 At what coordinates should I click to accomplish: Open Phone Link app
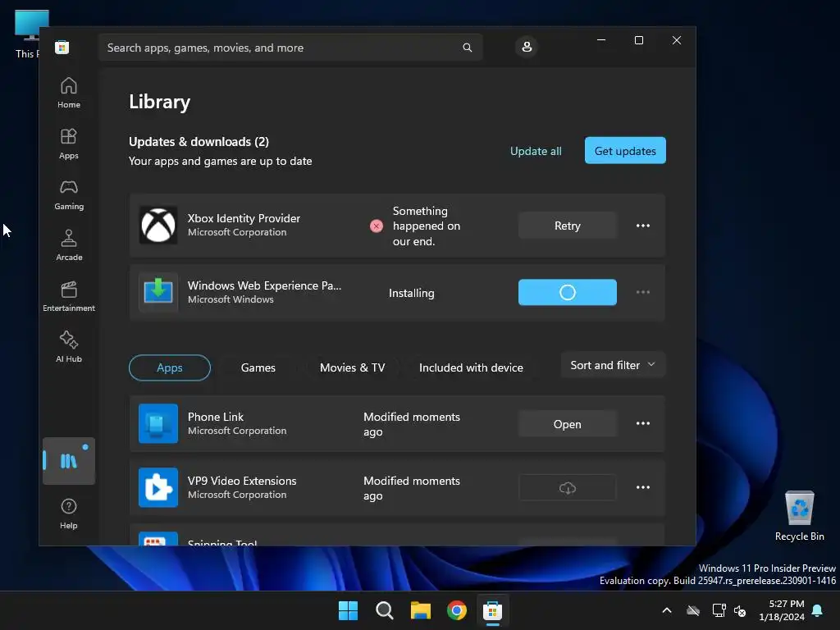568,424
